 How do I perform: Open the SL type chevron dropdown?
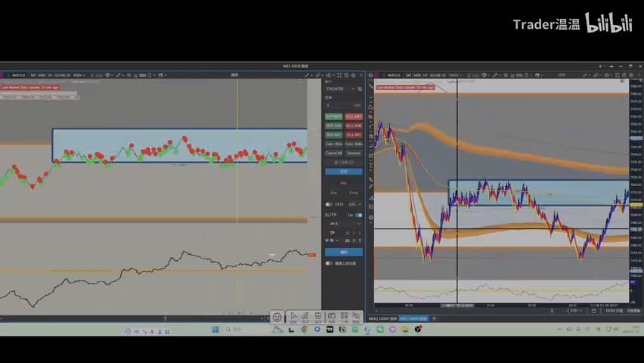pyautogui.click(x=337, y=240)
